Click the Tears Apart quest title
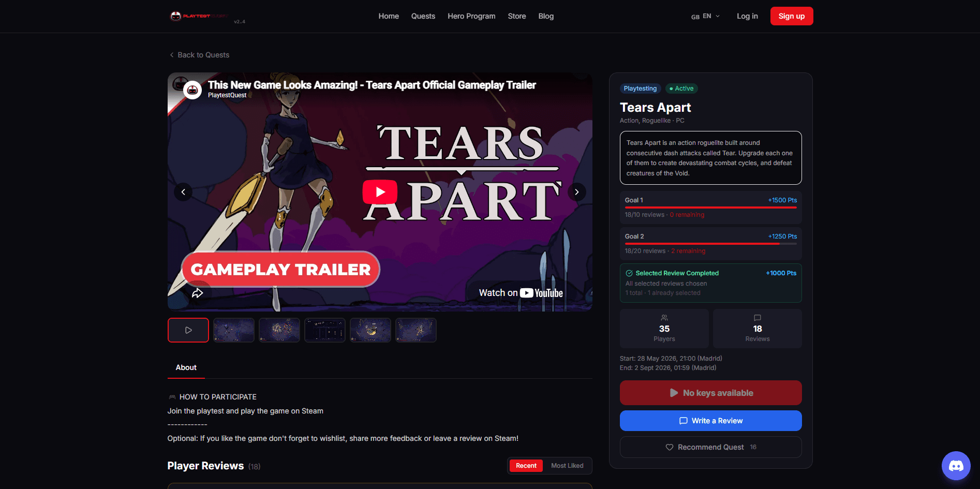 click(656, 107)
